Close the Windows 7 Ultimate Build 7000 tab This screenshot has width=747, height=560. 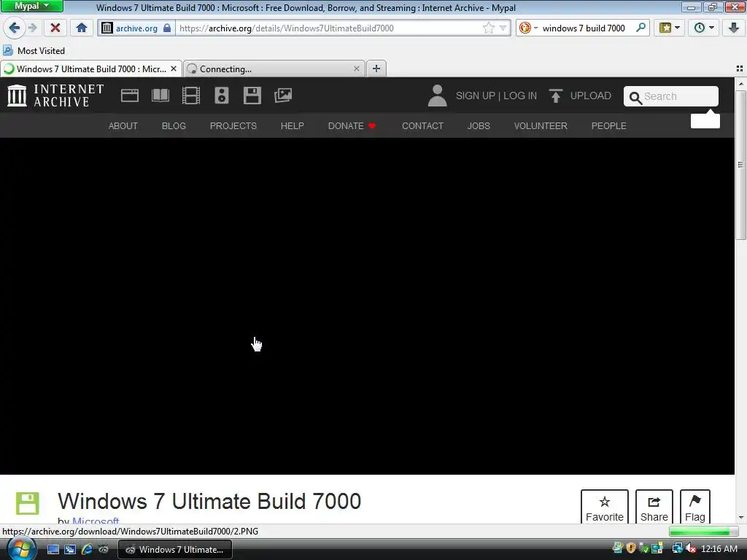tap(174, 69)
